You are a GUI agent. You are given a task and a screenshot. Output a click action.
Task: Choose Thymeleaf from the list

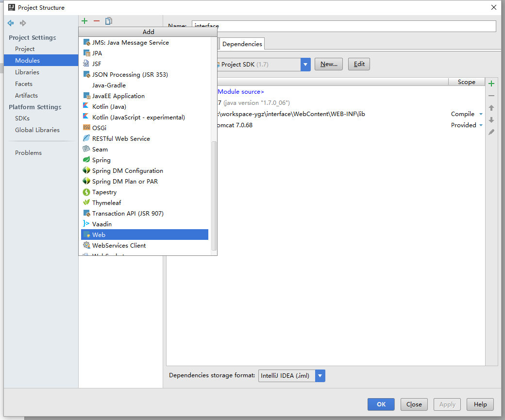145,202
